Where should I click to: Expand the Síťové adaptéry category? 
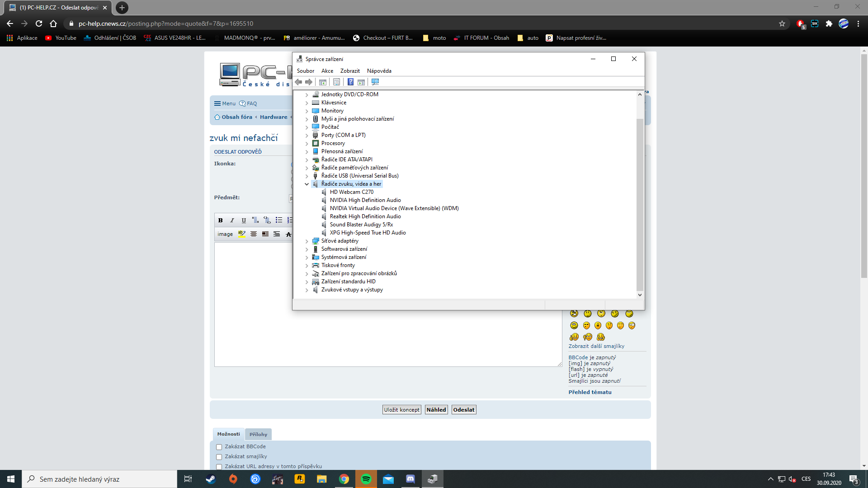pyautogui.click(x=307, y=241)
